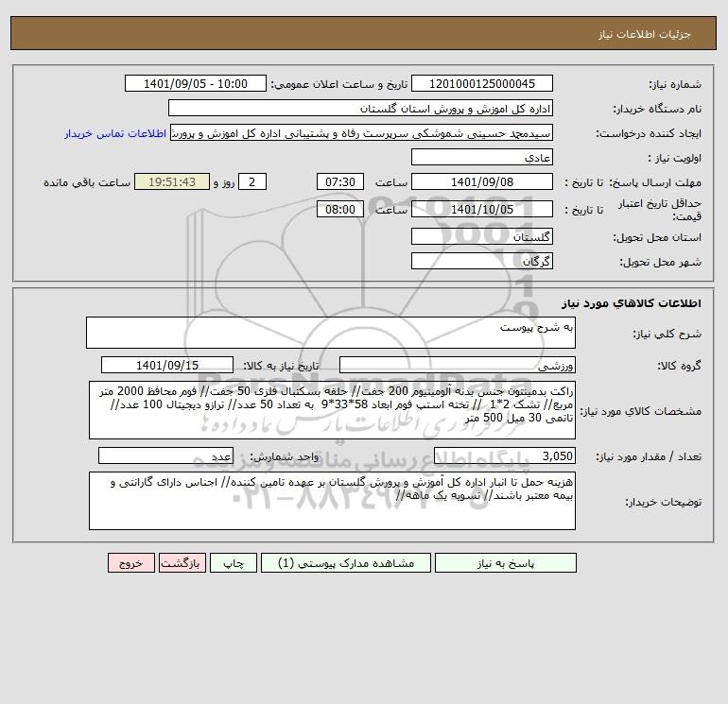Click the 'تعداد / مقدار مورد نیاز:' label
Viewport: 728px width, 704px height.
[x=649, y=457]
